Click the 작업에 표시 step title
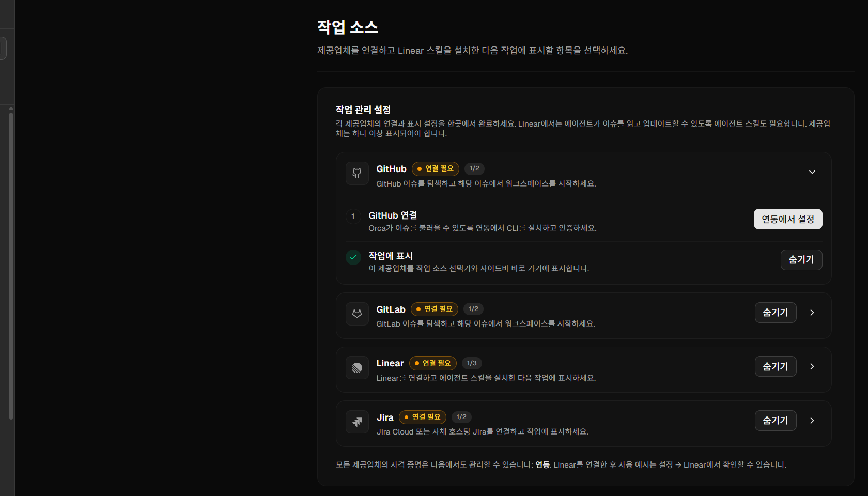The height and width of the screenshot is (496, 868). [x=391, y=256]
